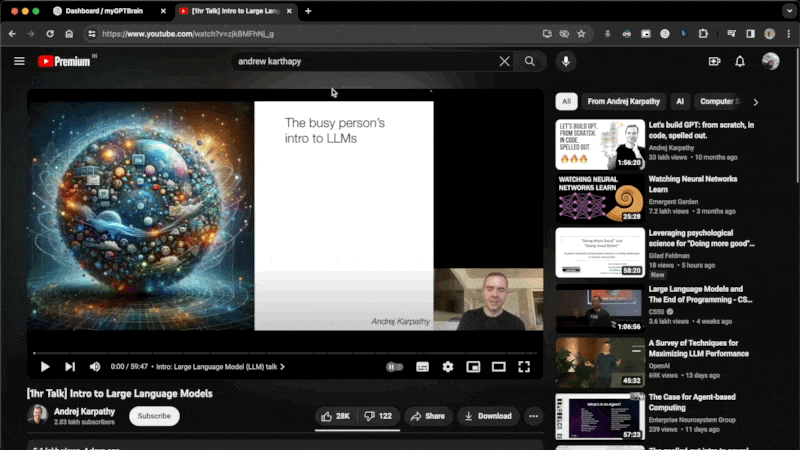Open the tab search dropdown arrow
800x450 pixels.
(789, 11)
